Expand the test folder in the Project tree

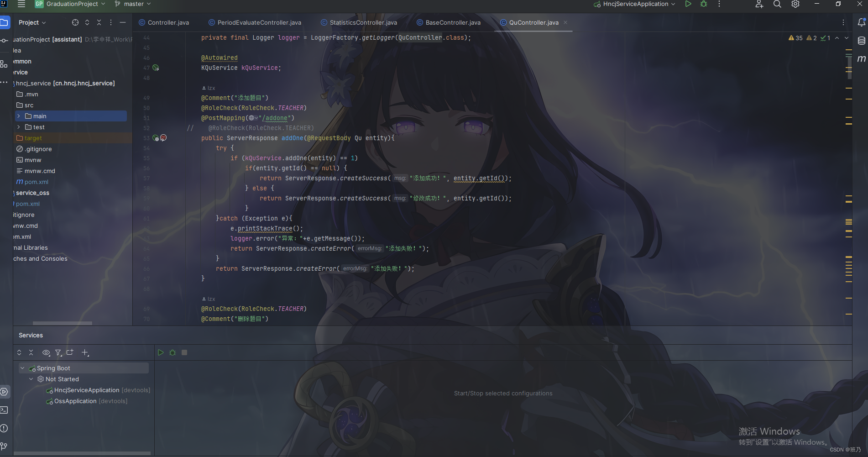tap(18, 127)
